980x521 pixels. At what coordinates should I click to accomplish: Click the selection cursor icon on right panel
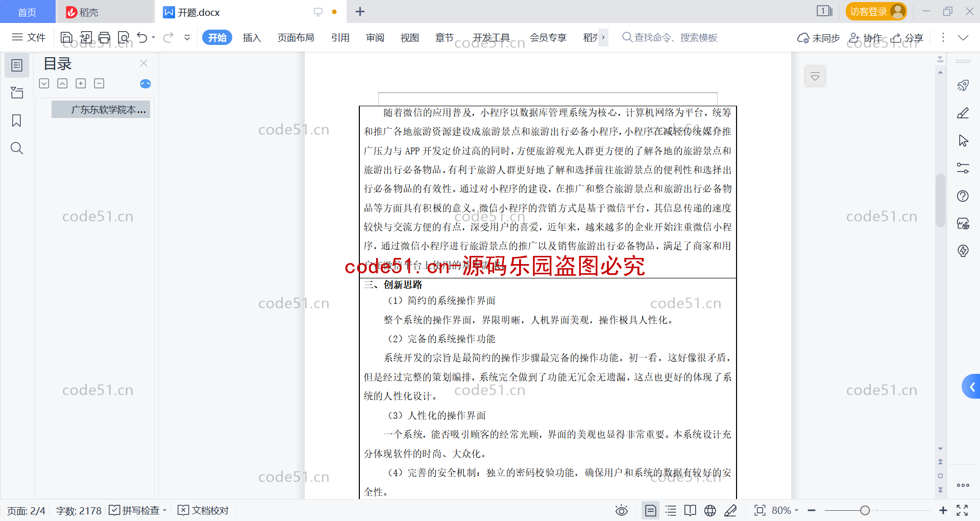(x=963, y=140)
